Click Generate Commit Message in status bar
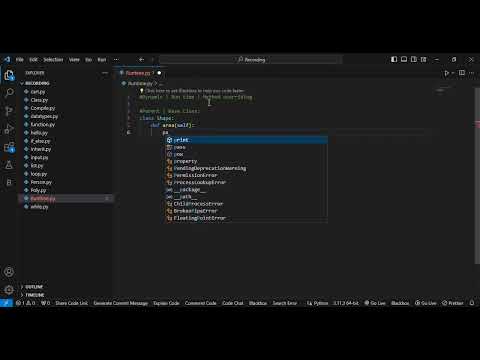Screen dimensions: 480x360 [121, 303]
